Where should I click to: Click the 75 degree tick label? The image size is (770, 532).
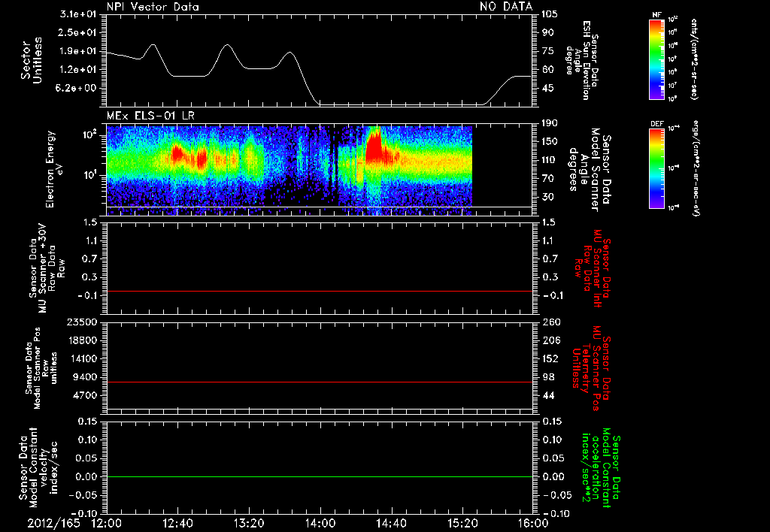pos(547,51)
